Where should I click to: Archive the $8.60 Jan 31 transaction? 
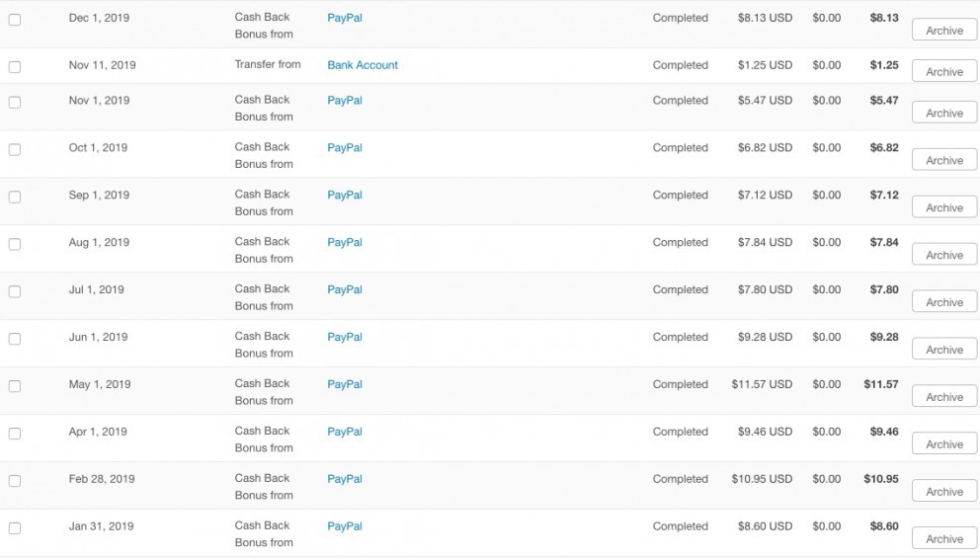944,538
